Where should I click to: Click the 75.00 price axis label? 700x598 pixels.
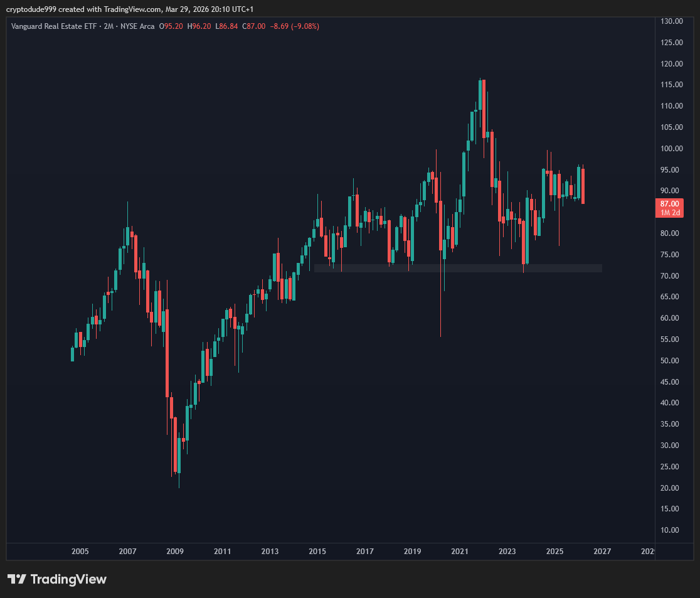click(669, 255)
